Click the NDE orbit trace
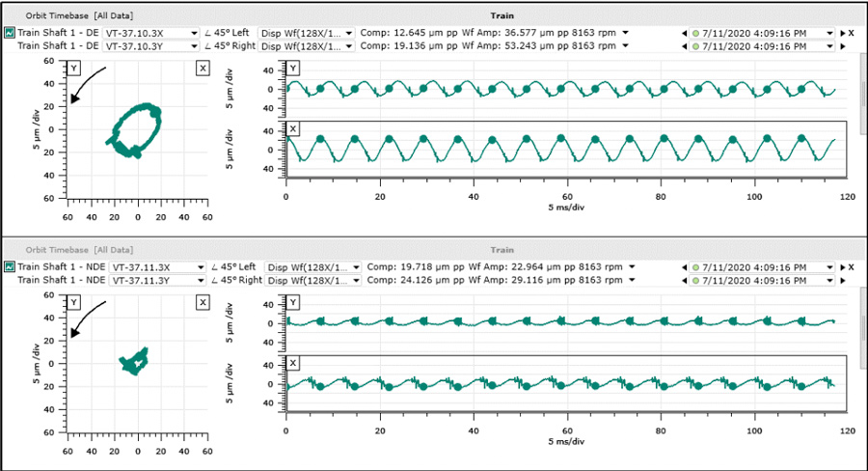 click(134, 361)
